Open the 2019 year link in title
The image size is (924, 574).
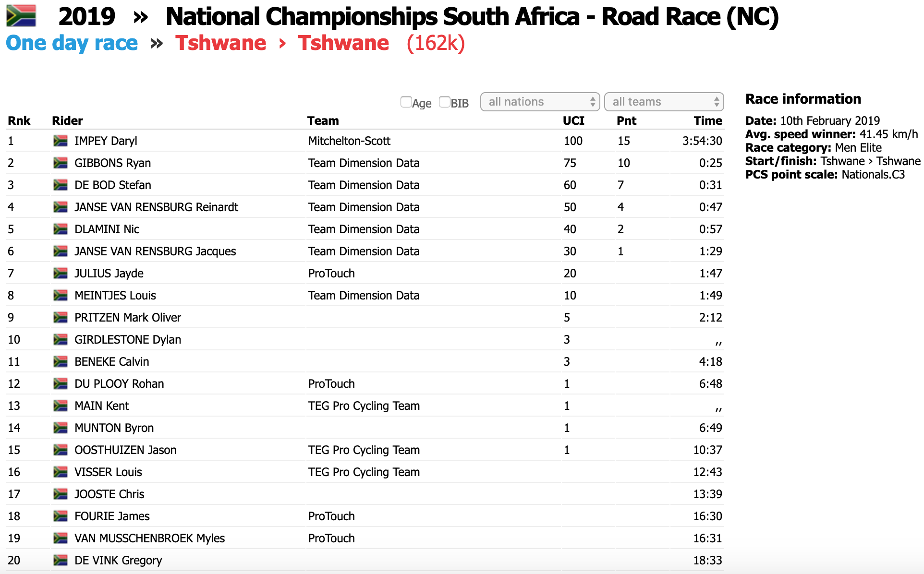(86, 16)
